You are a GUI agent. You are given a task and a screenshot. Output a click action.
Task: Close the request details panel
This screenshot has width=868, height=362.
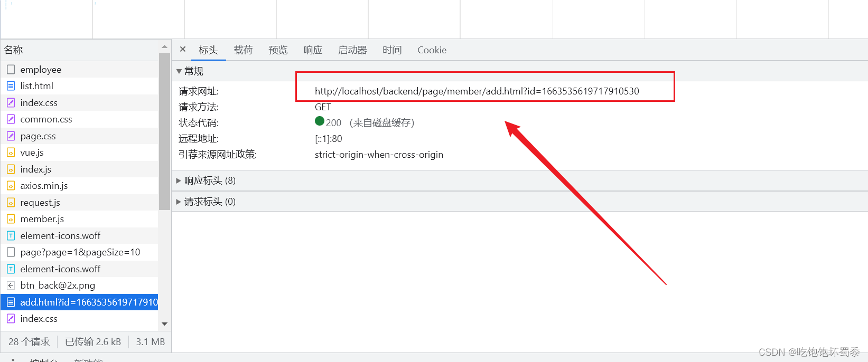click(x=183, y=49)
